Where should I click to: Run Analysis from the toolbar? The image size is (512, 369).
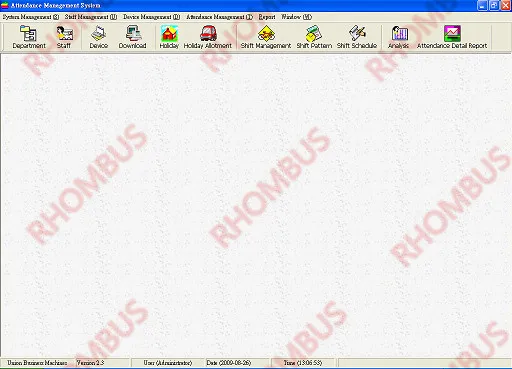tap(399, 37)
